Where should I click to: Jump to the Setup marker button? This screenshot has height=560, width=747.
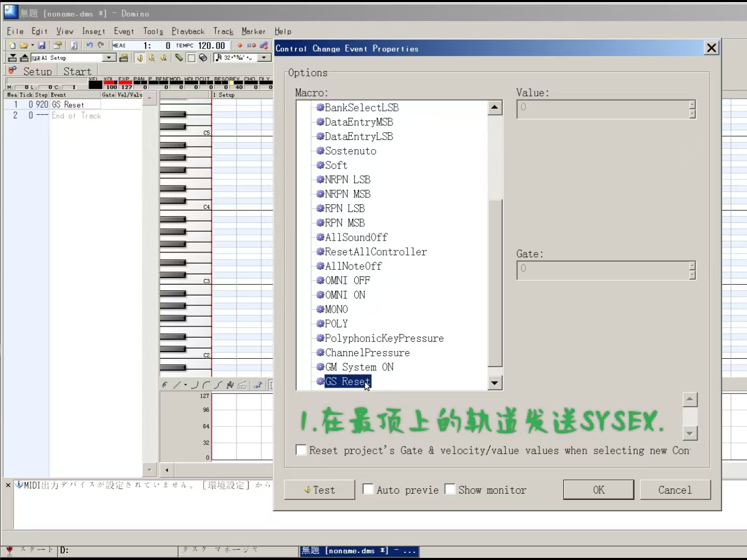tap(37, 71)
